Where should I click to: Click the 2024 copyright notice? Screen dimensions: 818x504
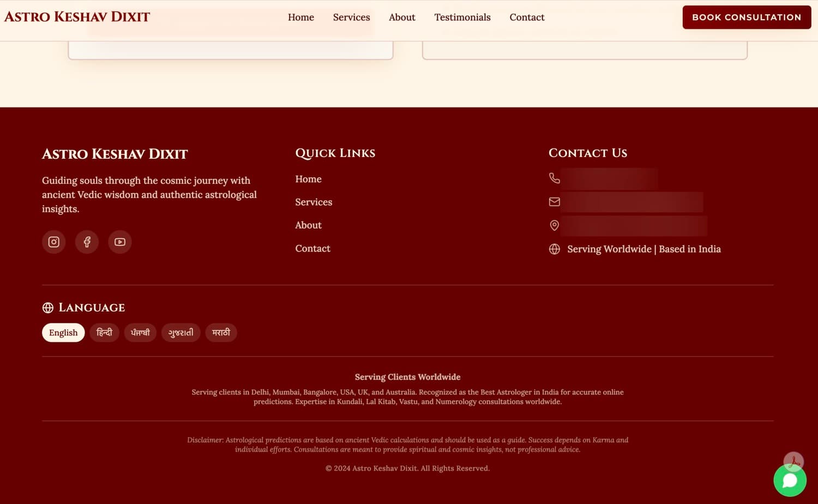[x=408, y=469]
